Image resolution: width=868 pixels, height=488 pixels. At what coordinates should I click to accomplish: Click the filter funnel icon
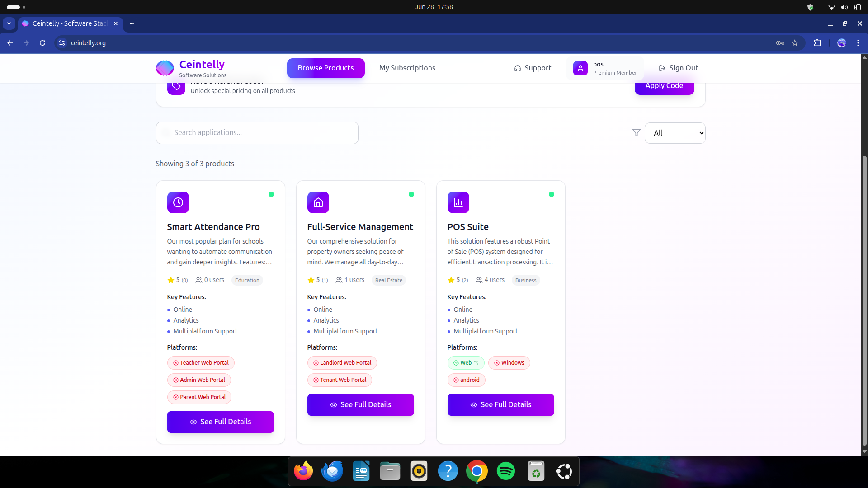click(636, 133)
